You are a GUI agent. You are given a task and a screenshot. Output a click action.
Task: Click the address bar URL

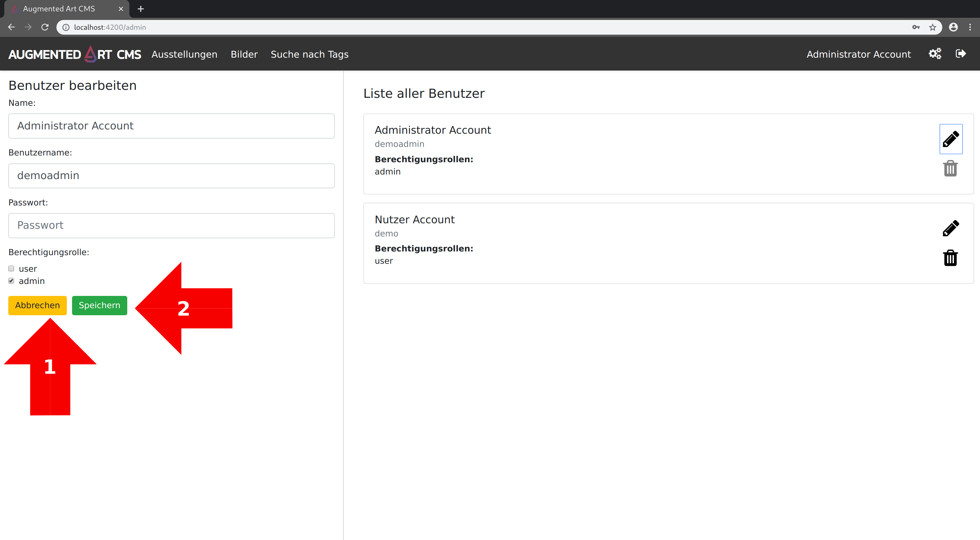[110, 27]
